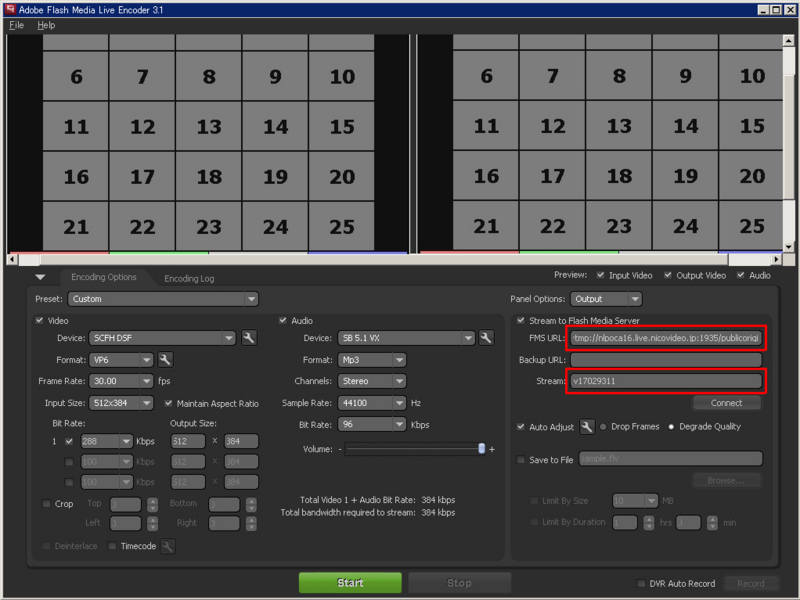Open the video Bit Rate 288 dropdown
Viewport: 800px width, 600px height.
[x=107, y=441]
